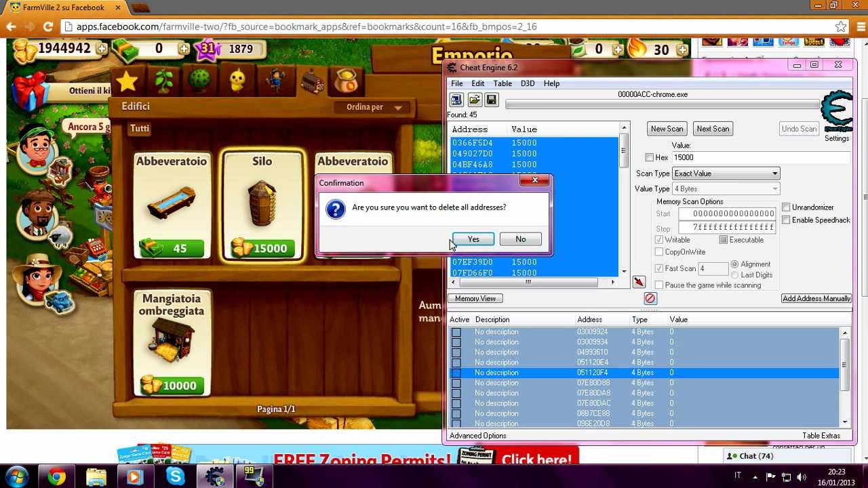The width and height of the screenshot is (868, 488).
Task: Select the Tutti filter tab
Action: coord(140,128)
